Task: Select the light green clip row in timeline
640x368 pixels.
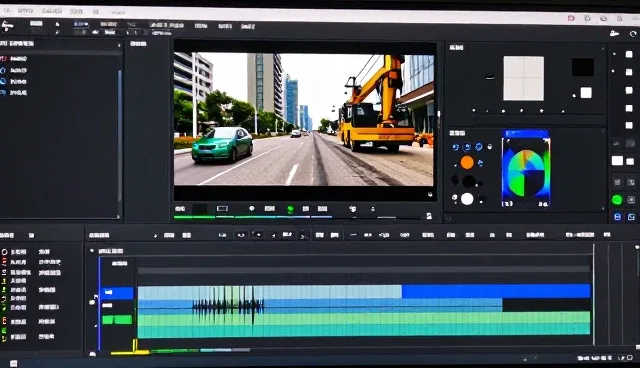Action: coord(364,318)
